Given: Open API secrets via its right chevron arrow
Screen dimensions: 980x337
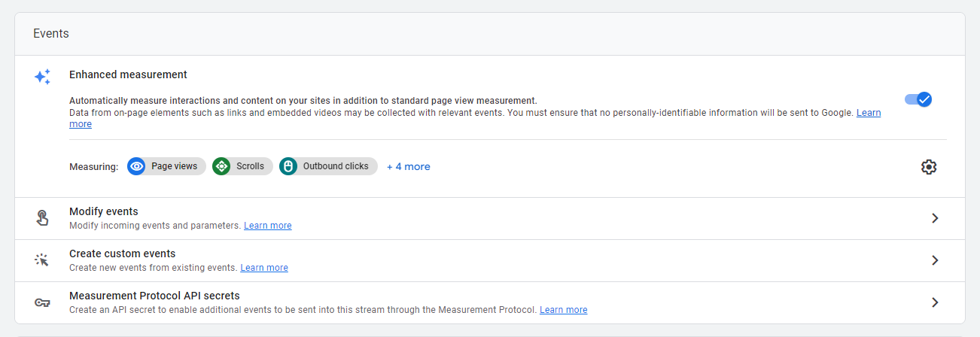Looking at the screenshot, I should [x=935, y=302].
